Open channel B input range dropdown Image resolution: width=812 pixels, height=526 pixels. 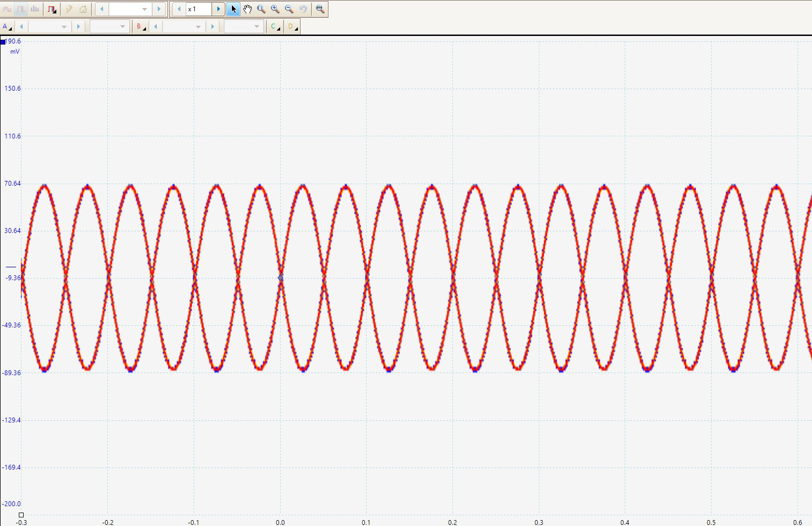(184, 26)
